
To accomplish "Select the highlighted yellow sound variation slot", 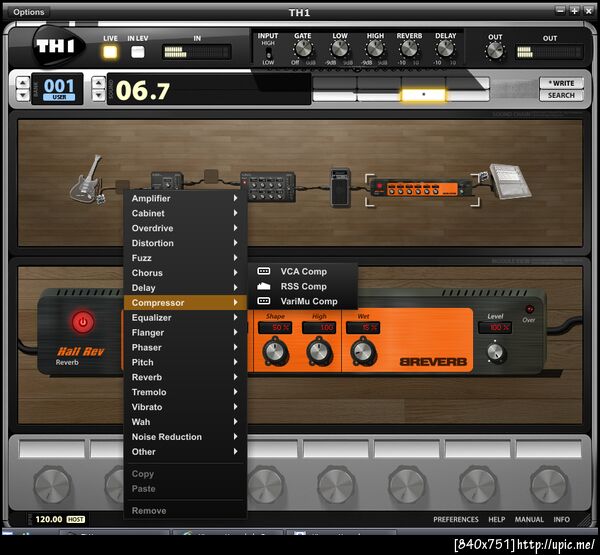I will click(423, 95).
